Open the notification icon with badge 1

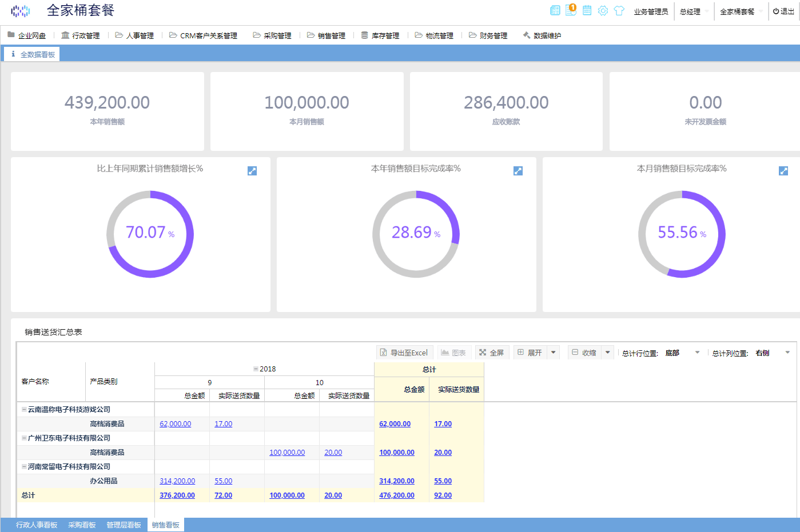pos(571,10)
